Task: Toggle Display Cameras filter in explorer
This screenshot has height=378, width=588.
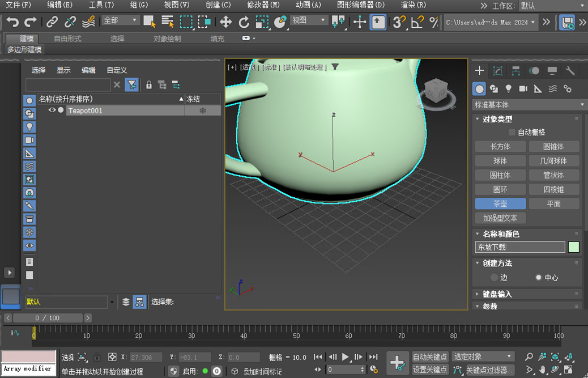Action: pos(29,140)
